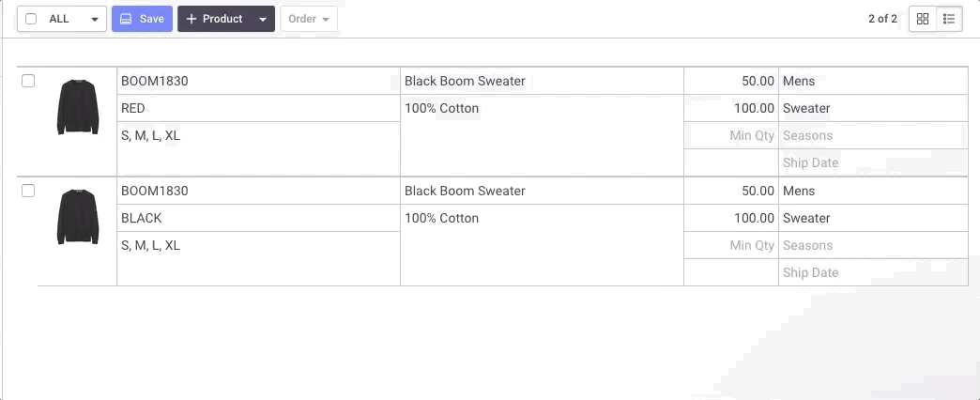
Task: Open the RED sweater thumbnail image
Action: pyautogui.click(x=78, y=107)
